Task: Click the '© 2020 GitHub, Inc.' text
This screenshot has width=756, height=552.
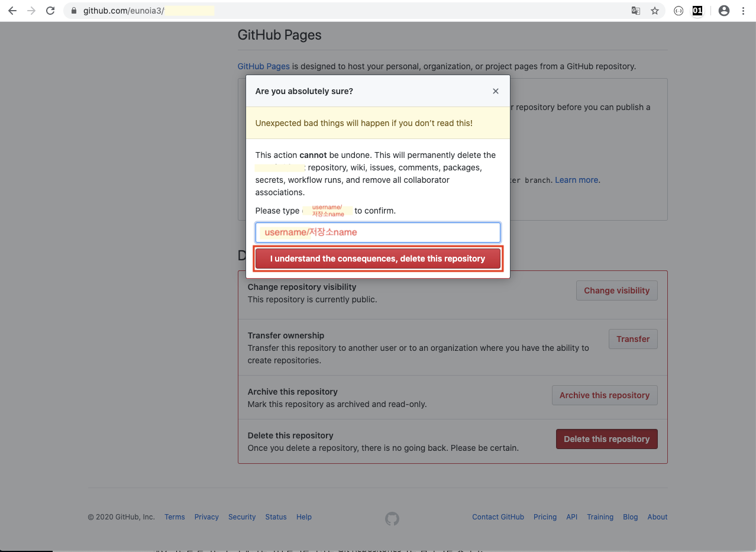Action: tap(121, 517)
